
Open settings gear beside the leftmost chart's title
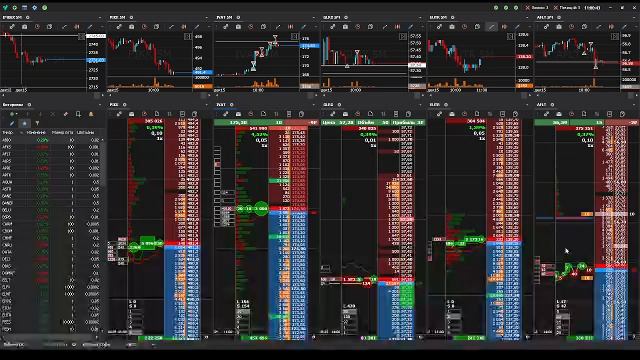click(x=28, y=18)
